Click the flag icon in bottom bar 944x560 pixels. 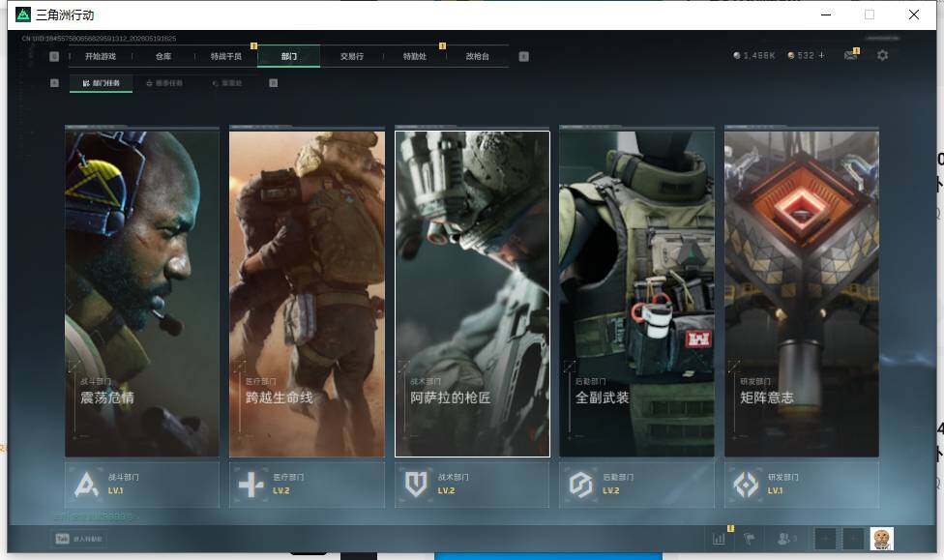click(x=750, y=539)
